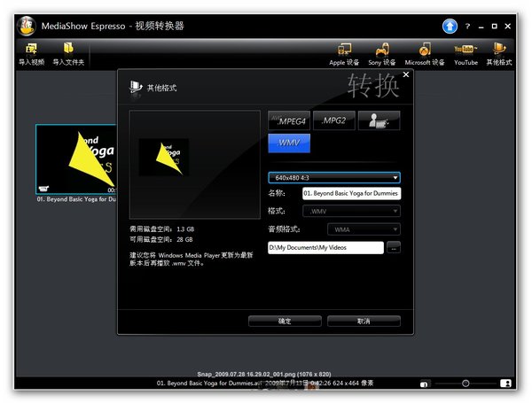
Task: Click the D:\My Documents\My Videos path field
Action: [325, 247]
